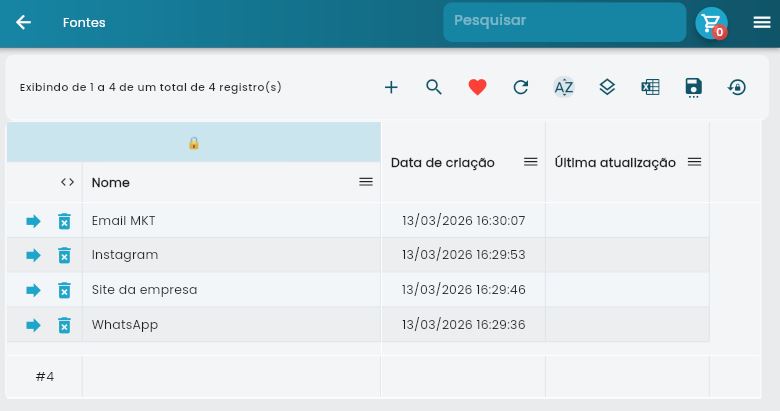
Task: Open the Data de criação column menu
Action: [x=531, y=162]
